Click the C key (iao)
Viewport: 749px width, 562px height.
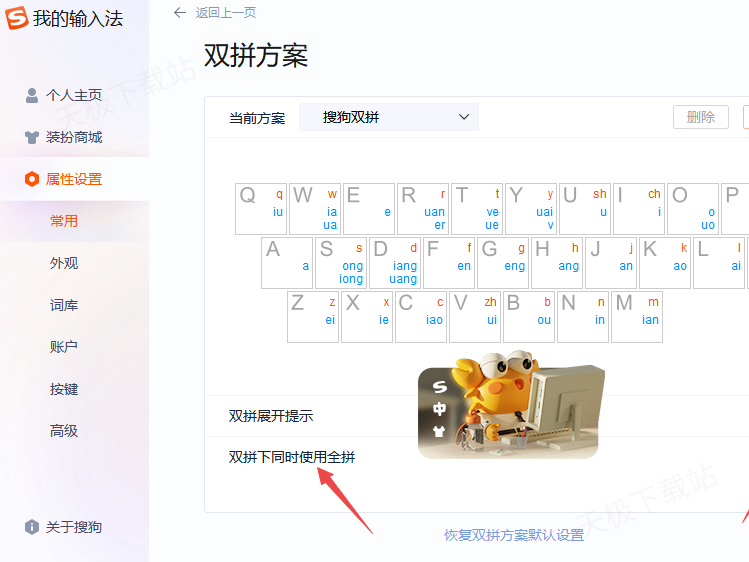click(421, 317)
